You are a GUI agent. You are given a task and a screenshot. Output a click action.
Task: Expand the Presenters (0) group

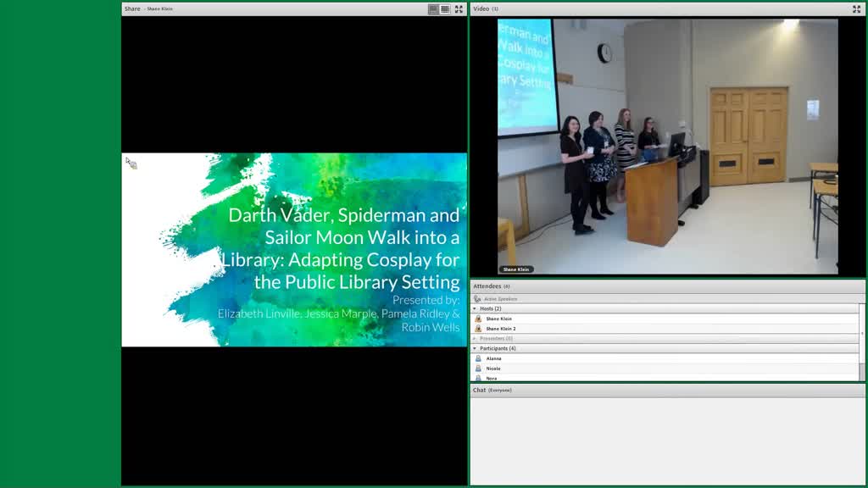(475, 339)
